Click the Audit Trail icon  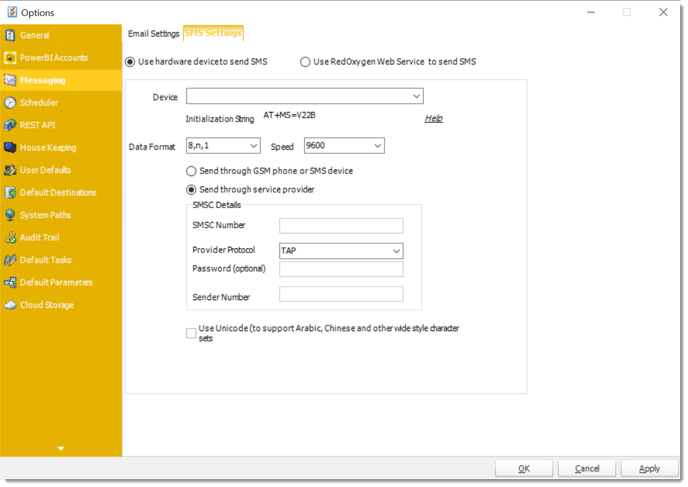(10, 237)
